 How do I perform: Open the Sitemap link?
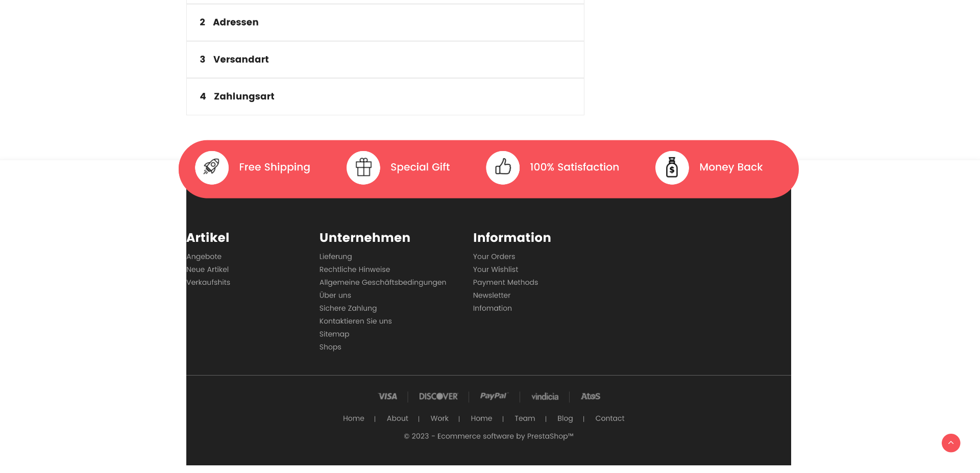pyautogui.click(x=334, y=334)
